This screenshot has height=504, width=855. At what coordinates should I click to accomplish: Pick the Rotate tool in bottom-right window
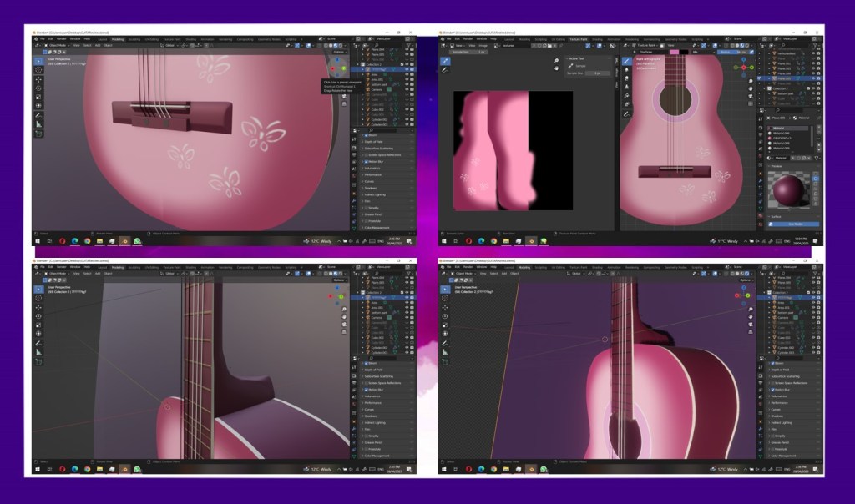[x=444, y=318]
